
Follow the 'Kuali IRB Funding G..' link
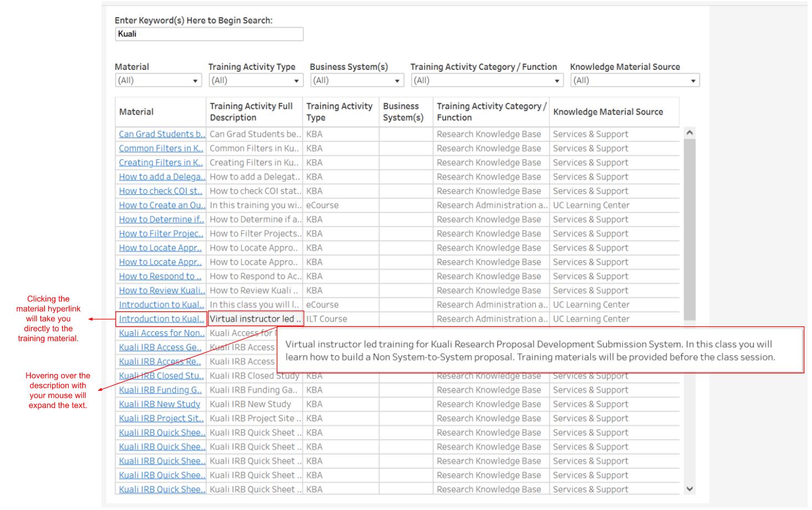(x=160, y=390)
